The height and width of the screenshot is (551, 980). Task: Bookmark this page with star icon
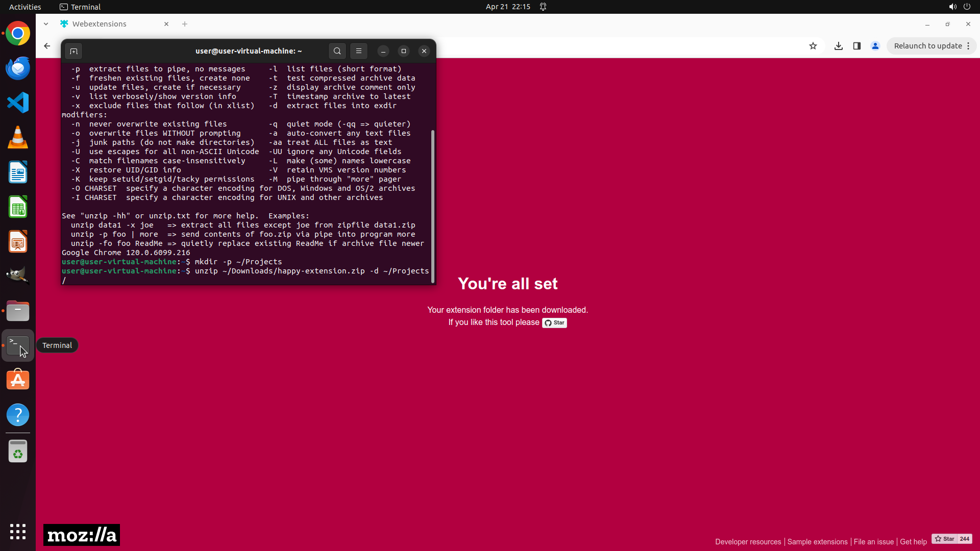click(813, 46)
